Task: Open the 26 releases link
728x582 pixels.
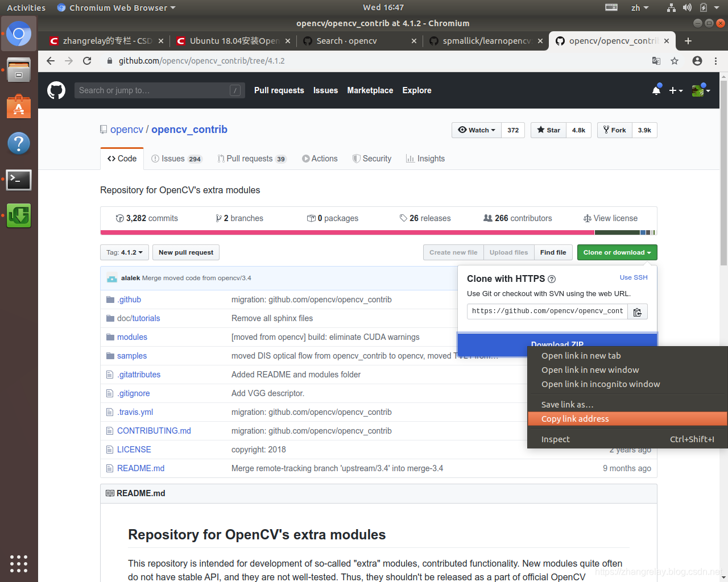Action: (425, 218)
